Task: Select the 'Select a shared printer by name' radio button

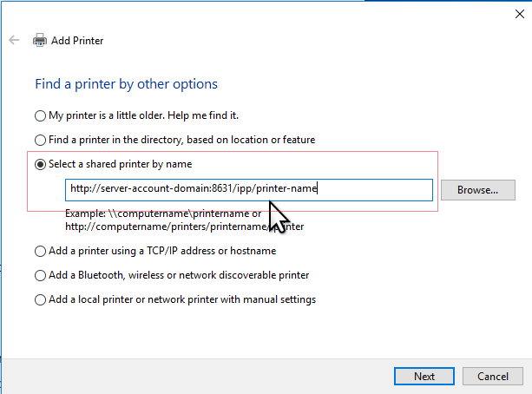Action: (x=40, y=164)
